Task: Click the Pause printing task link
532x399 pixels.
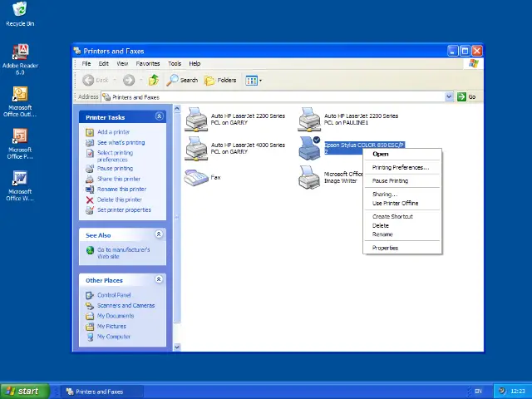Action: (115, 168)
